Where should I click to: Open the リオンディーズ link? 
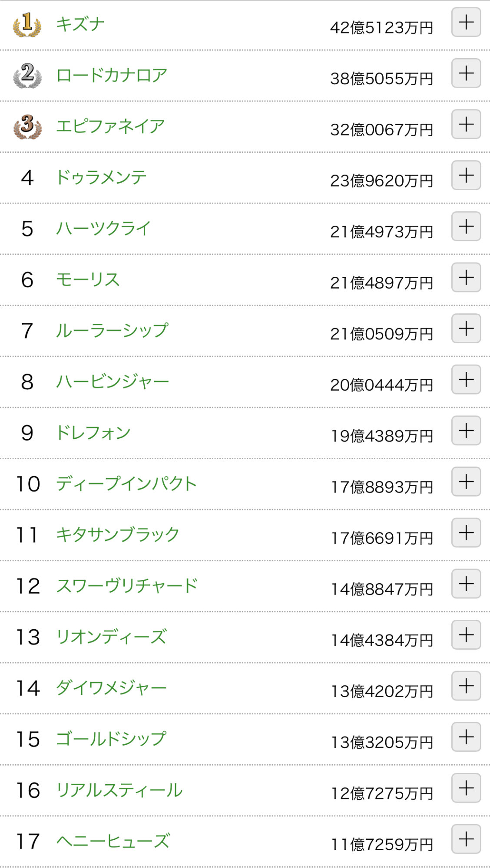point(111,637)
